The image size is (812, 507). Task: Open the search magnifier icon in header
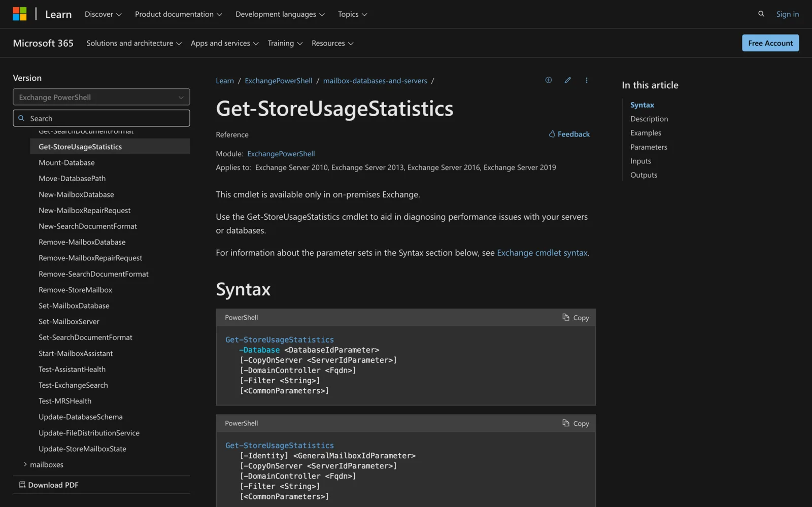tap(761, 14)
